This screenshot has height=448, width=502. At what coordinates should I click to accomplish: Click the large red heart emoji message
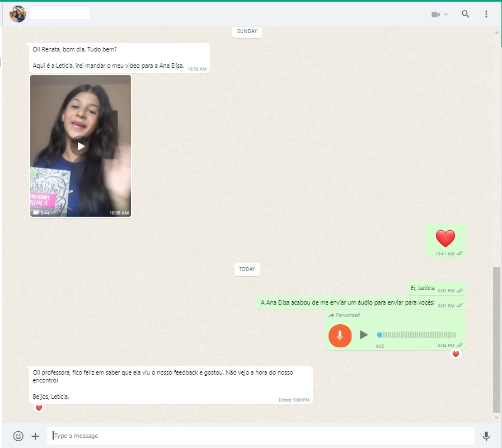(445, 238)
